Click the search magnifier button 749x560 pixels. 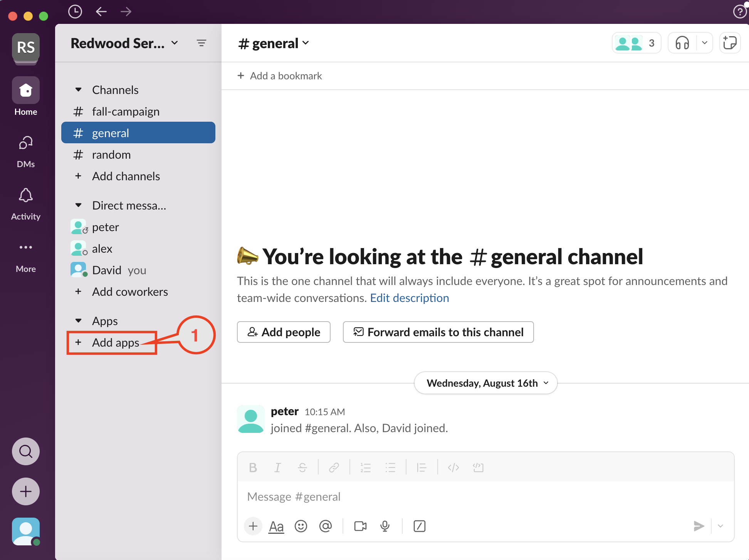[x=26, y=451]
